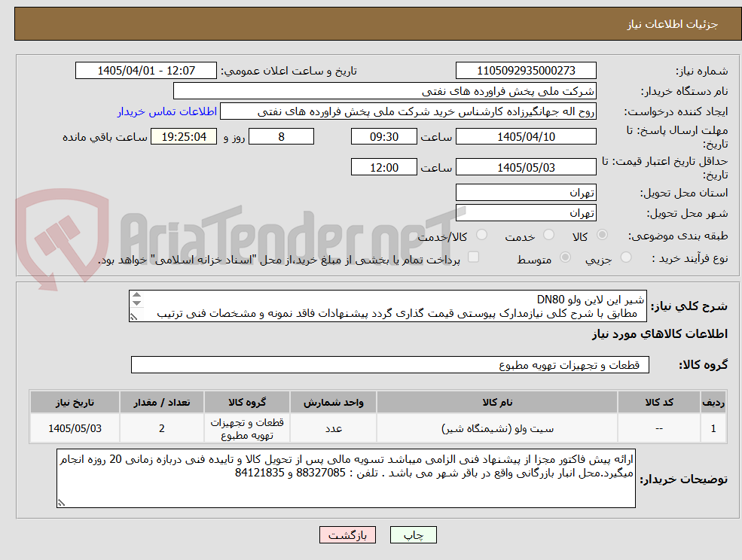Click the چاپ print button
Screen dimensions: 742x560
[413, 535]
